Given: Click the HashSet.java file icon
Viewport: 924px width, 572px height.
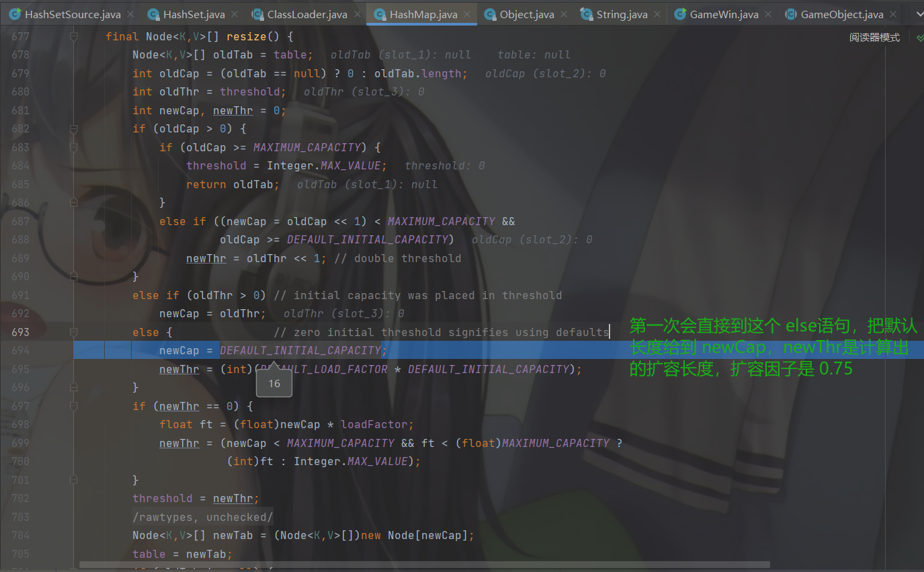Looking at the screenshot, I should (x=153, y=14).
